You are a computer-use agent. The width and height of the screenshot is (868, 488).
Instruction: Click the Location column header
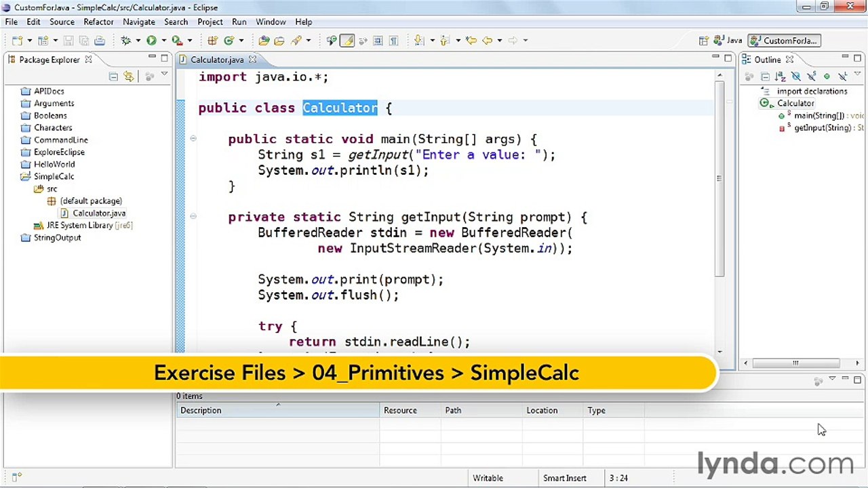(x=552, y=410)
